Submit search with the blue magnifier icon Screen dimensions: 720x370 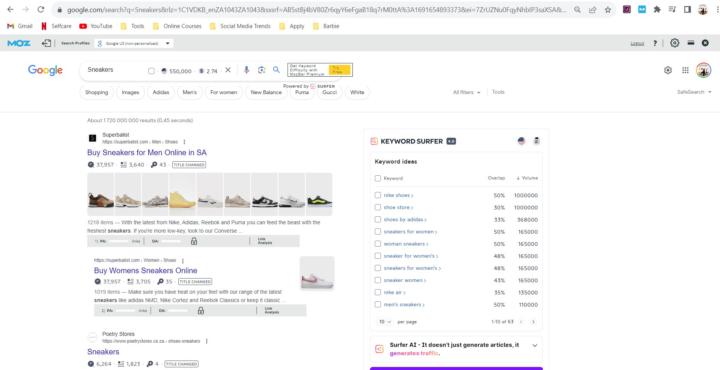(x=276, y=70)
